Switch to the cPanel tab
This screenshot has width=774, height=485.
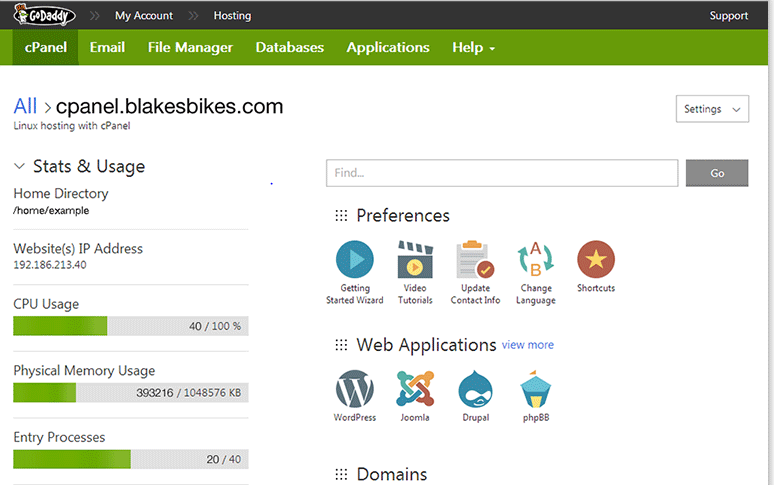click(x=45, y=47)
